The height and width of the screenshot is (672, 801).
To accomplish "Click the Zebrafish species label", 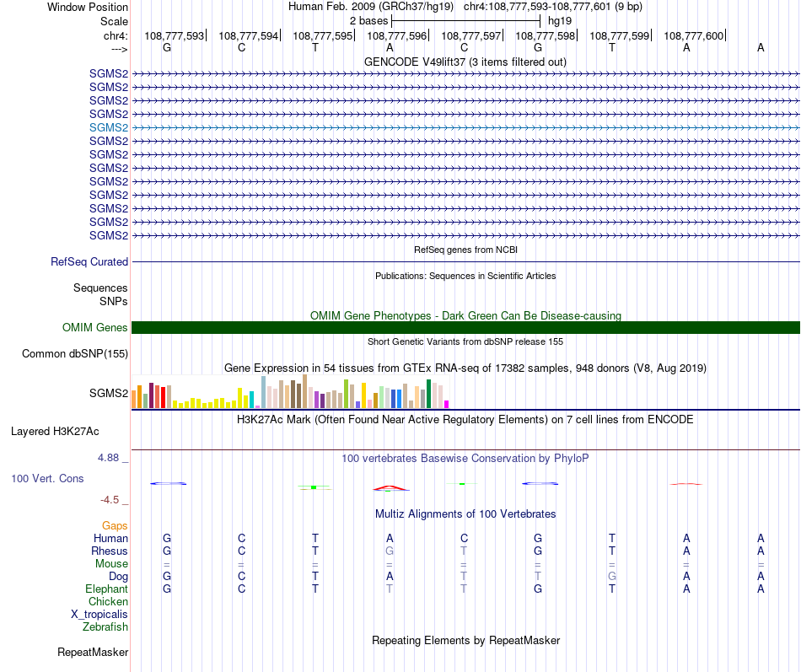I will [x=105, y=626].
